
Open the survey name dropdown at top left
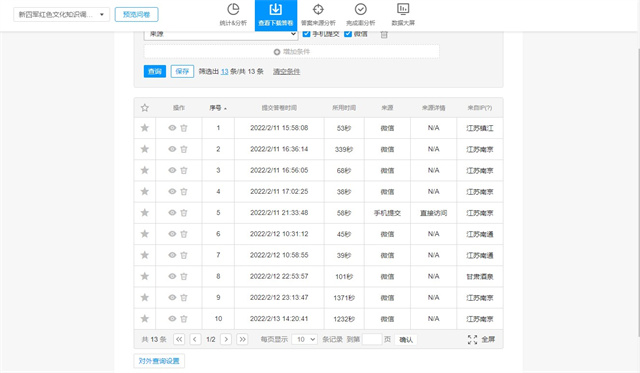click(61, 15)
